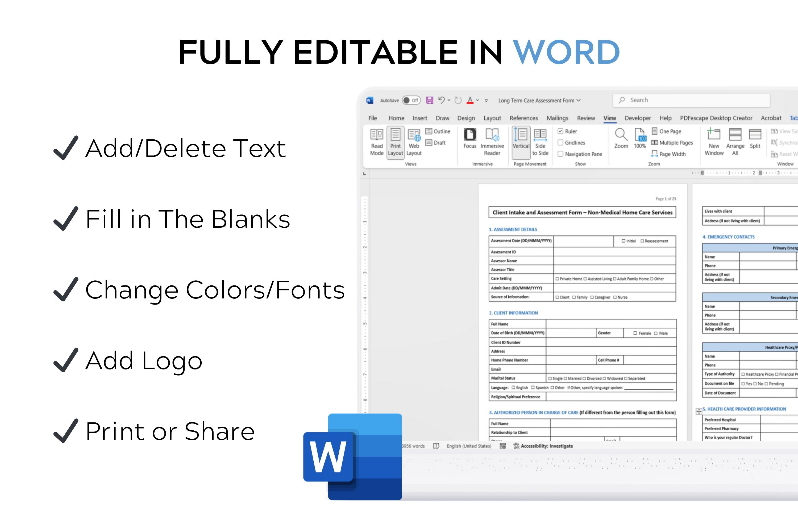The width and height of the screenshot is (798, 532).
Task: Check the Reassessment box
Action: (x=642, y=241)
